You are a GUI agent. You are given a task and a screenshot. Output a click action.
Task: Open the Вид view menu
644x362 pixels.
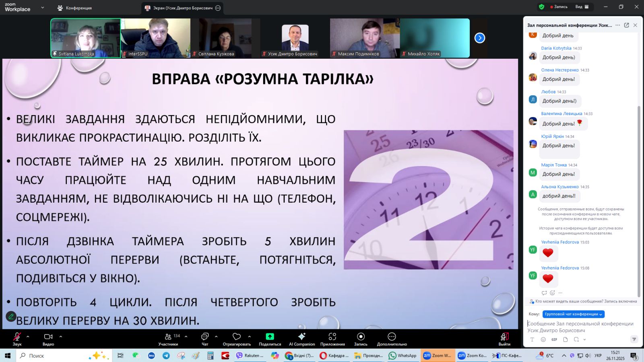tap(582, 7)
